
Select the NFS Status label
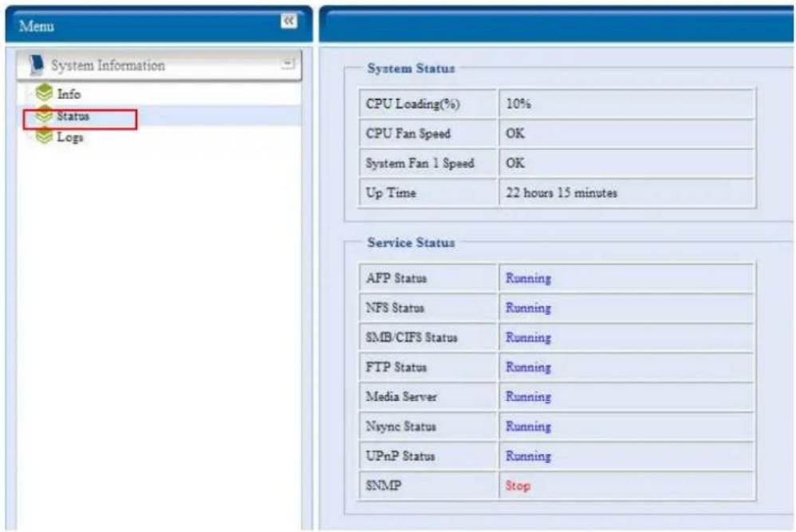click(395, 308)
